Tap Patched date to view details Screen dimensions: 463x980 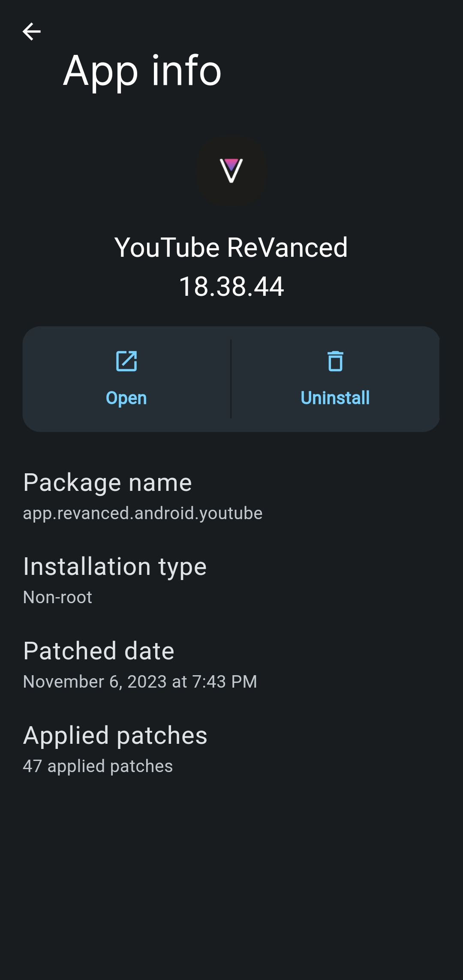click(x=99, y=650)
